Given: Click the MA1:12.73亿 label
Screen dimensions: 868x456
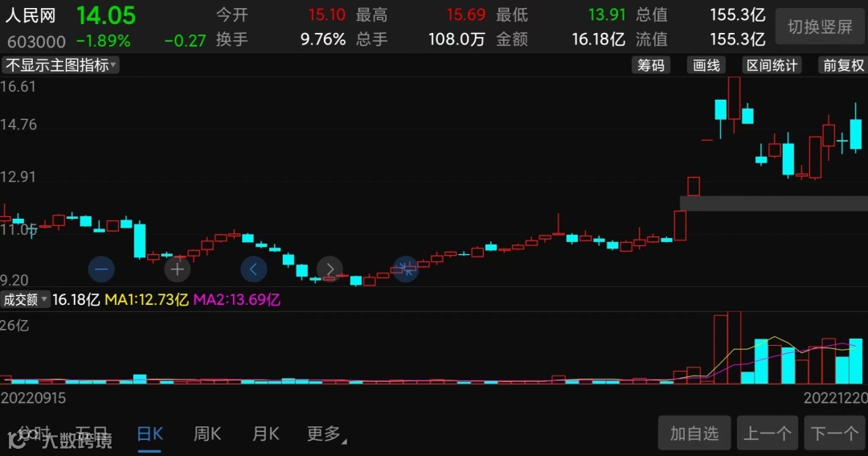Looking at the screenshot, I should pos(146,300).
